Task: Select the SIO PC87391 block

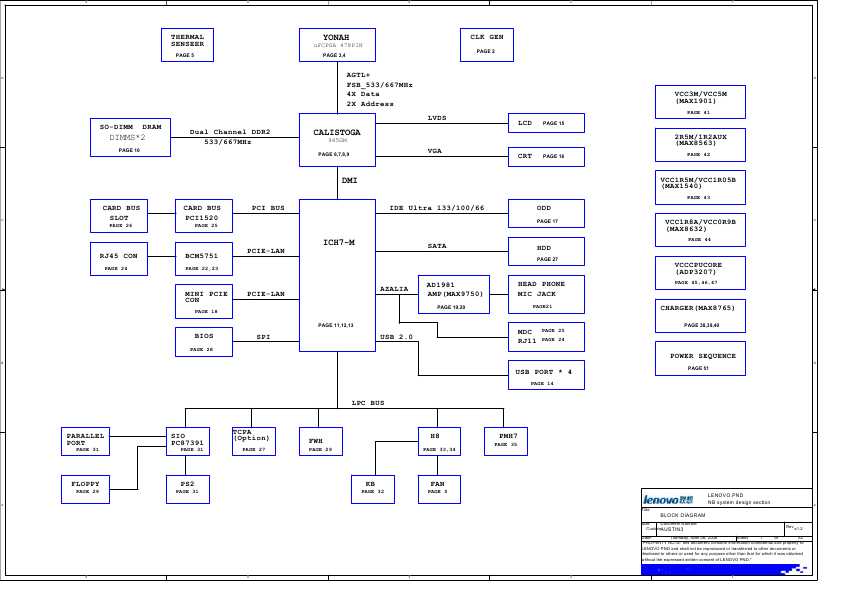Action: [187, 441]
